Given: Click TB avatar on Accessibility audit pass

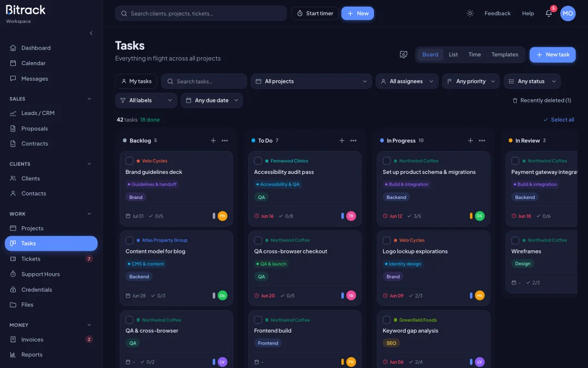Looking at the screenshot, I should (x=351, y=216).
